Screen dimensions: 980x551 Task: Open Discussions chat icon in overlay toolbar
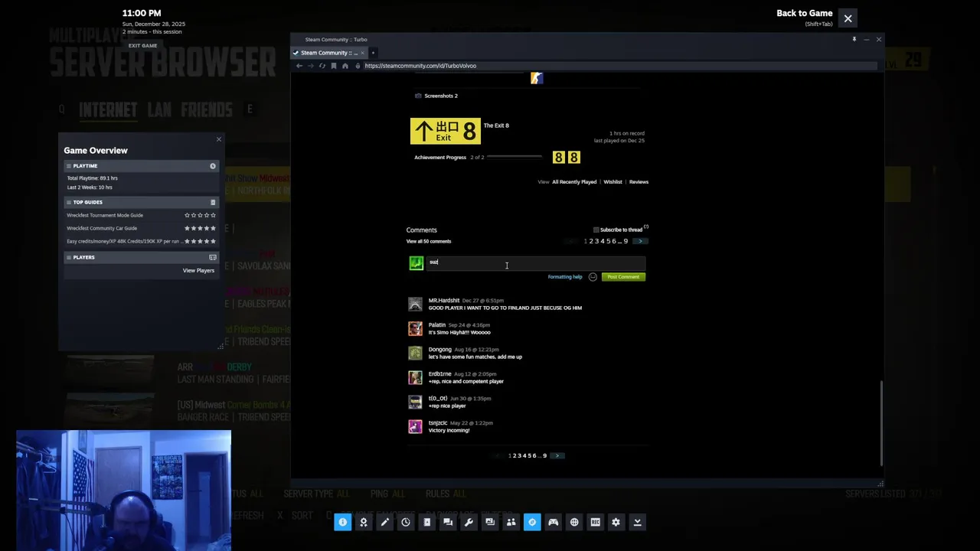[x=448, y=522]
